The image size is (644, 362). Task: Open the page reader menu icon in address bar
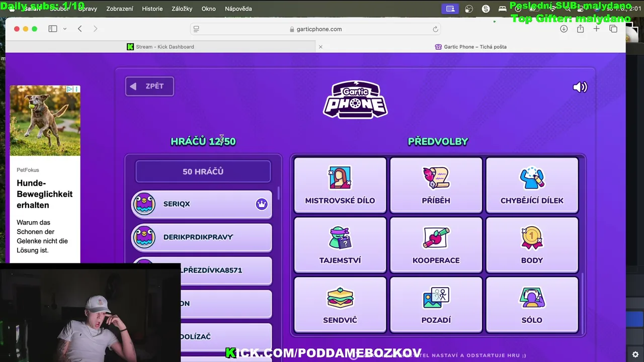196,29
